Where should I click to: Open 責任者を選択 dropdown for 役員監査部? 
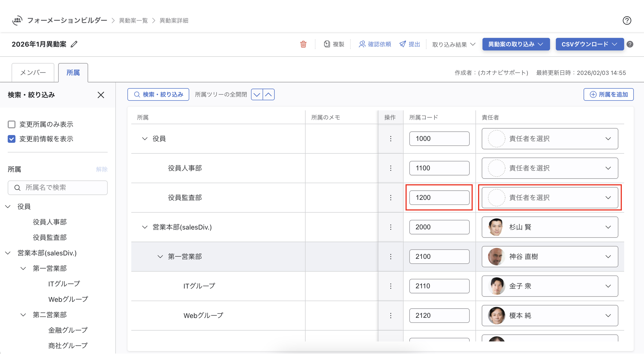(550, 198)
